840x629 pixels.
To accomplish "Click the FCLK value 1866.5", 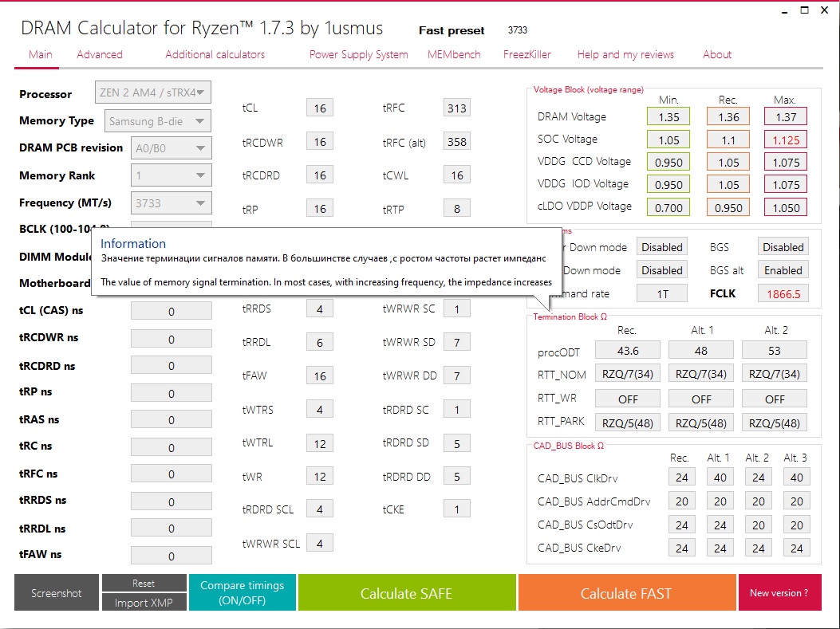I will pos(783,293).
